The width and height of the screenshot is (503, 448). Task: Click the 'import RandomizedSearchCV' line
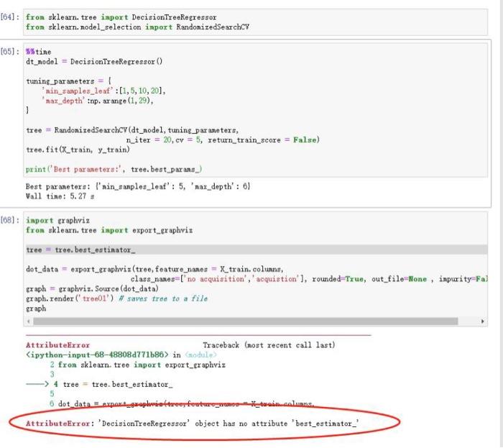pos(138,27)
